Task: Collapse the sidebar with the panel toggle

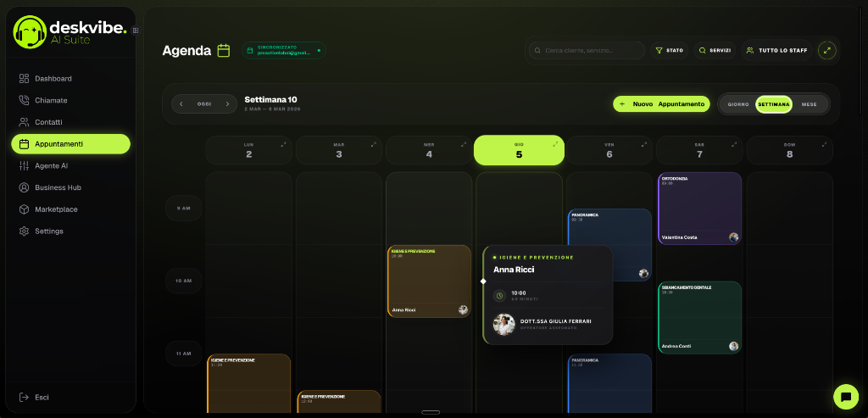Action: (136, 31)
